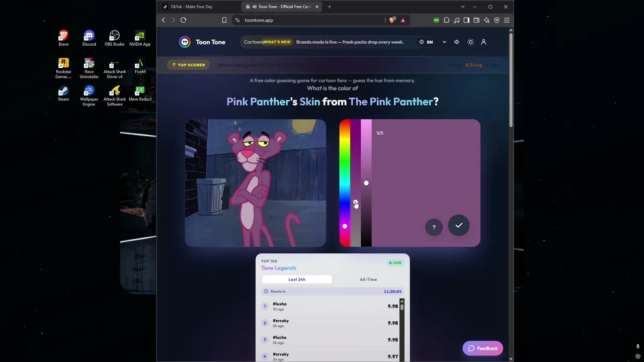Open Brave Shields lion icon
The height and width of the screenshot is (362, 644).
(392, 20)
